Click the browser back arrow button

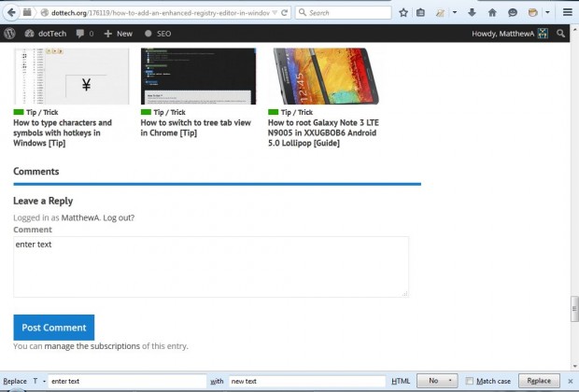[11, 12]
